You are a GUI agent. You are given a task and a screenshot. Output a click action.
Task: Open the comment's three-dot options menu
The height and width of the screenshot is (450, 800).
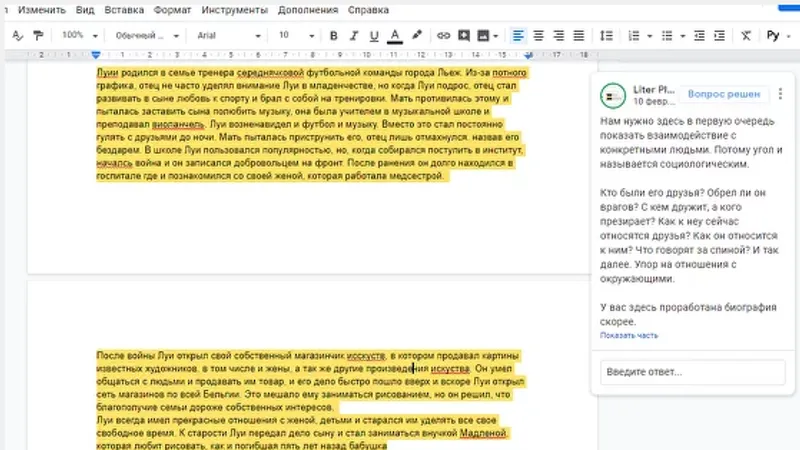(780, 94)
